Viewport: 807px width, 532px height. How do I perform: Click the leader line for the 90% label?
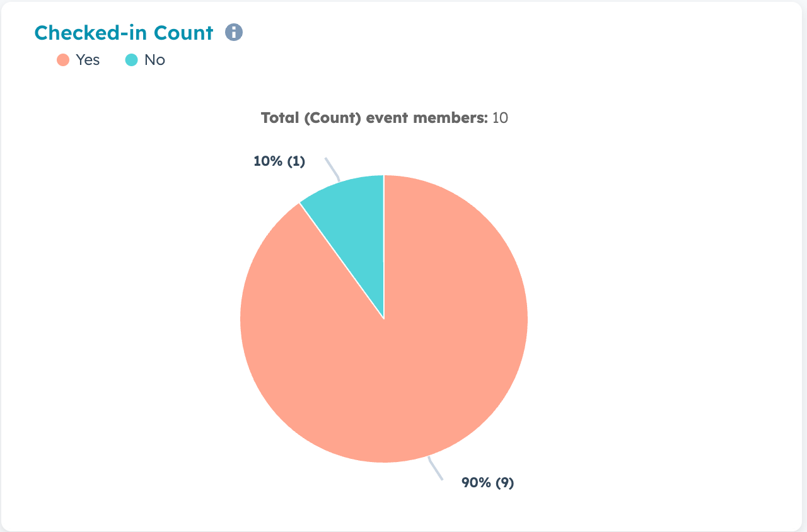pos(434,470)
